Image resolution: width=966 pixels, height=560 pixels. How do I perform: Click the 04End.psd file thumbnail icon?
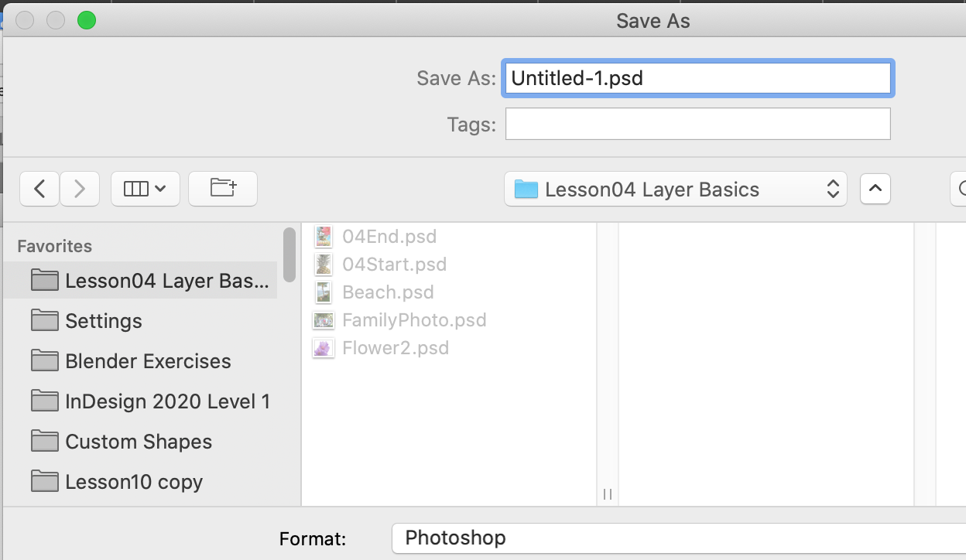click(323, 236)
